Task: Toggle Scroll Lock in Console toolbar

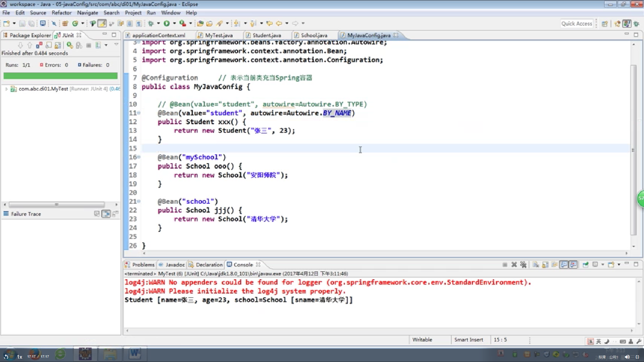Action: coord(545,265)
